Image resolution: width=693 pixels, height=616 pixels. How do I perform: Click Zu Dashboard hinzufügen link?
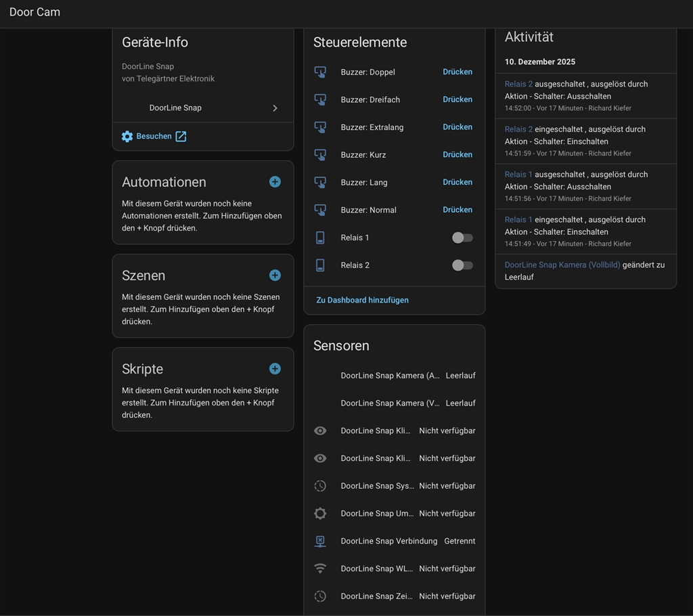click(x=362, y=300)
